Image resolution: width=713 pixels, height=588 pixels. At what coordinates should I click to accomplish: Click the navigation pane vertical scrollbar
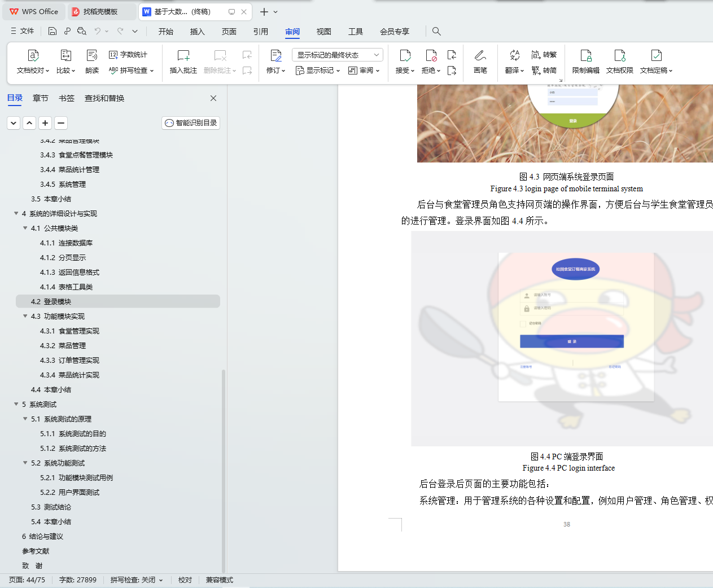tap(224, 471)
